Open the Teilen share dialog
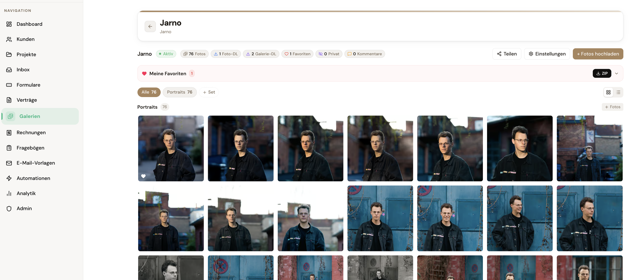This screenshot has width=644, height=280. point(507,54)
